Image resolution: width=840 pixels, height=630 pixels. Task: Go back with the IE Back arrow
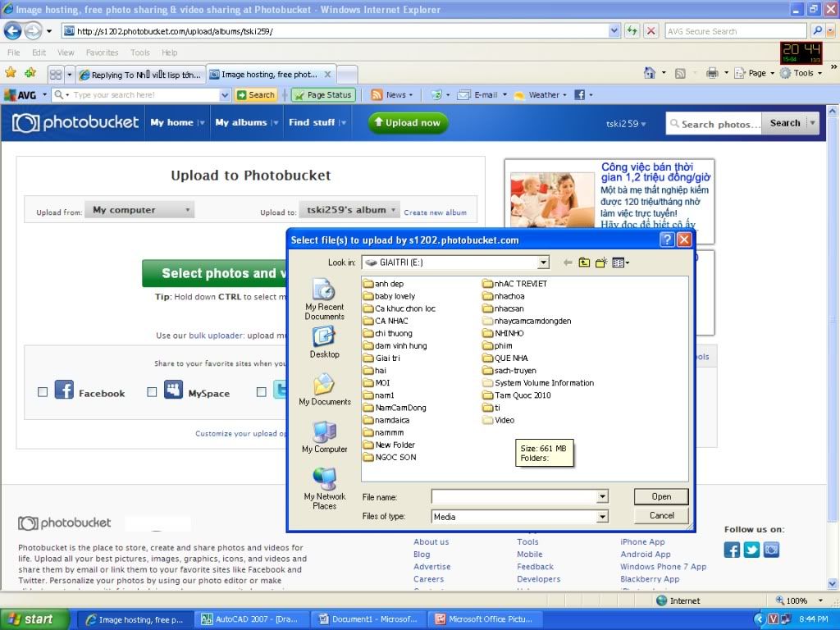(x=12, y=31)
